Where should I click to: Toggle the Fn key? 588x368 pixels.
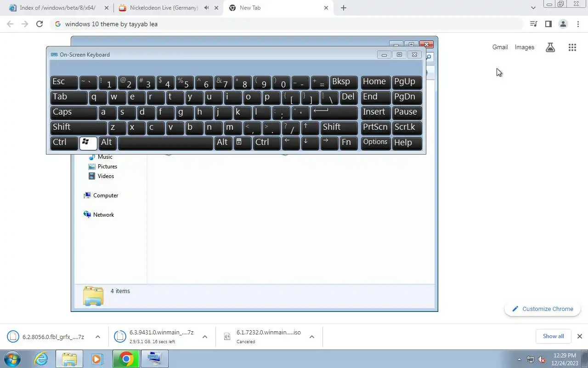point(349,143)
